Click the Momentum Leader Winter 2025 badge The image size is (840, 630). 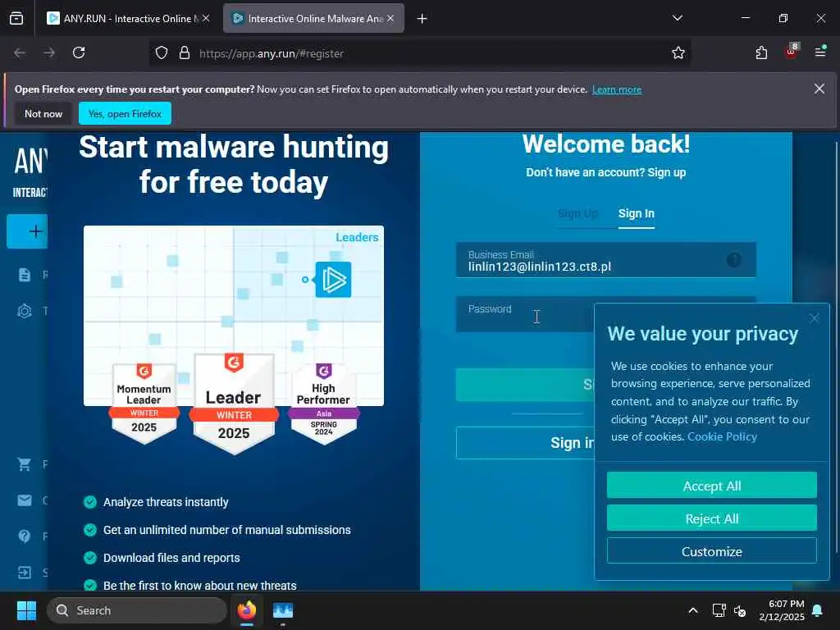click(144, 404)
